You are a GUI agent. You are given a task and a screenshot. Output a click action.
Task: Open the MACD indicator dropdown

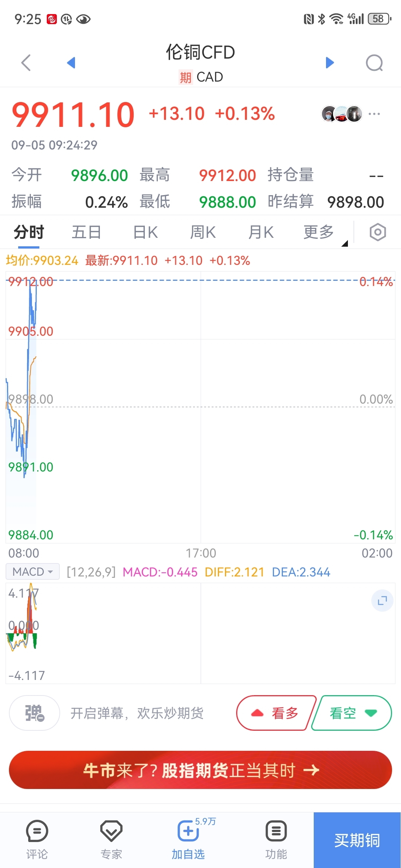coord(33,572)
